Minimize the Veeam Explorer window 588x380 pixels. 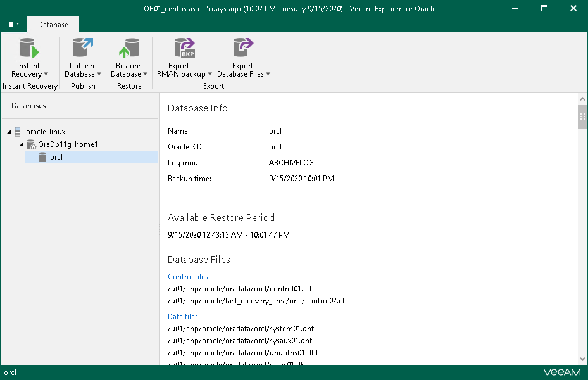[x=515, y=8]
